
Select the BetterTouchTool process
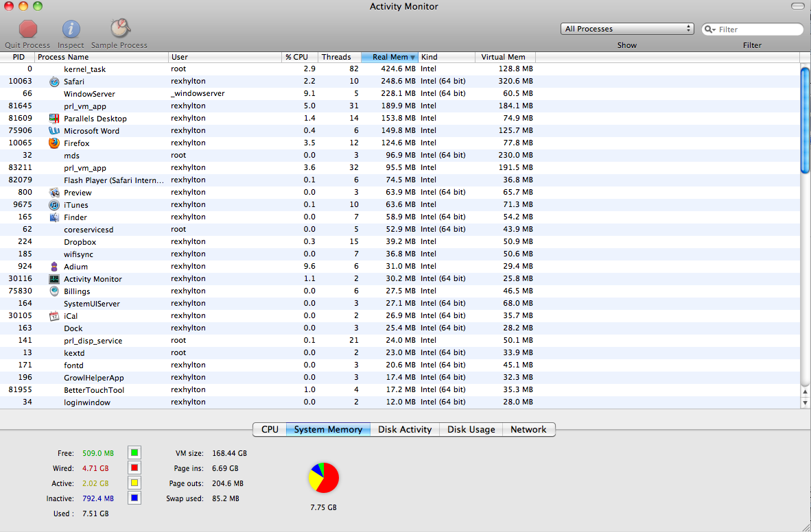click(400, 389)
